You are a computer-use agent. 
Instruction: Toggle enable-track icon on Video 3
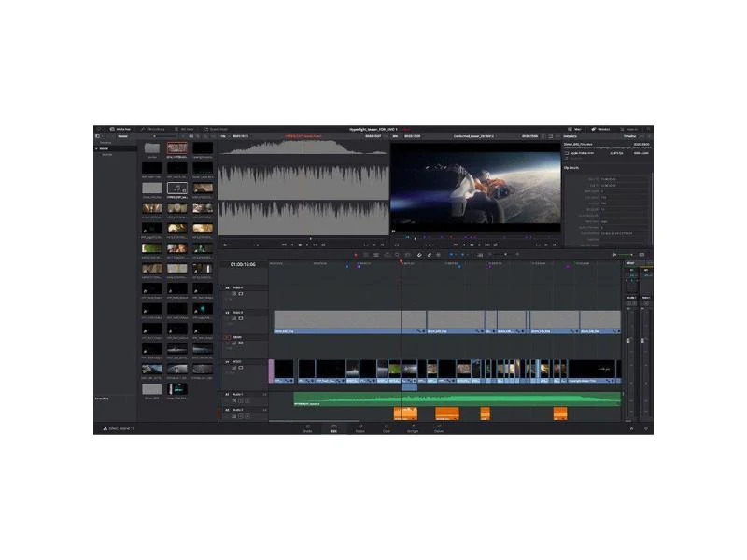point(241,318)
